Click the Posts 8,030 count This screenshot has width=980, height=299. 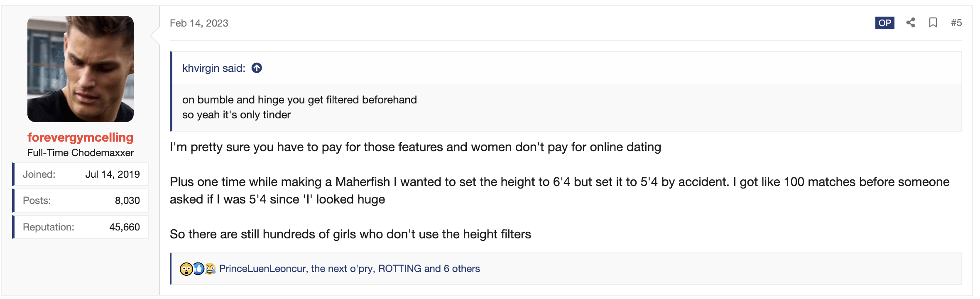[127, 201]
